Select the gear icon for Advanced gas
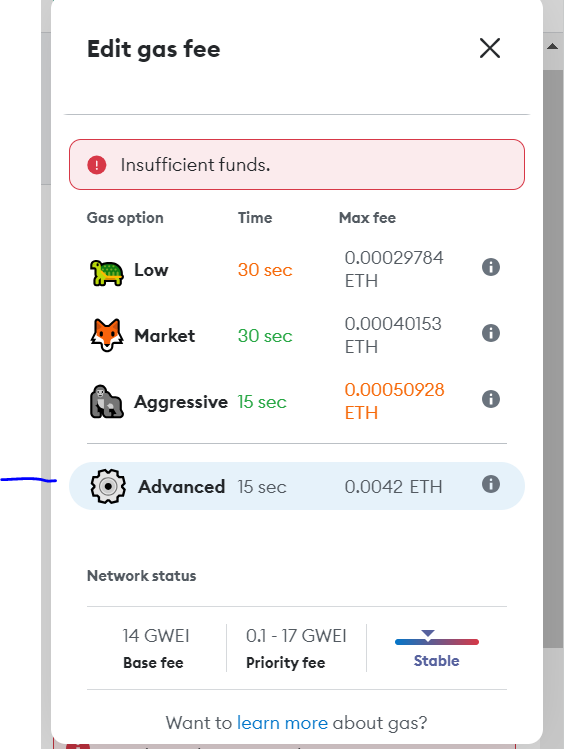The width and height of the screenshot is (564, 749). point(108,486)
